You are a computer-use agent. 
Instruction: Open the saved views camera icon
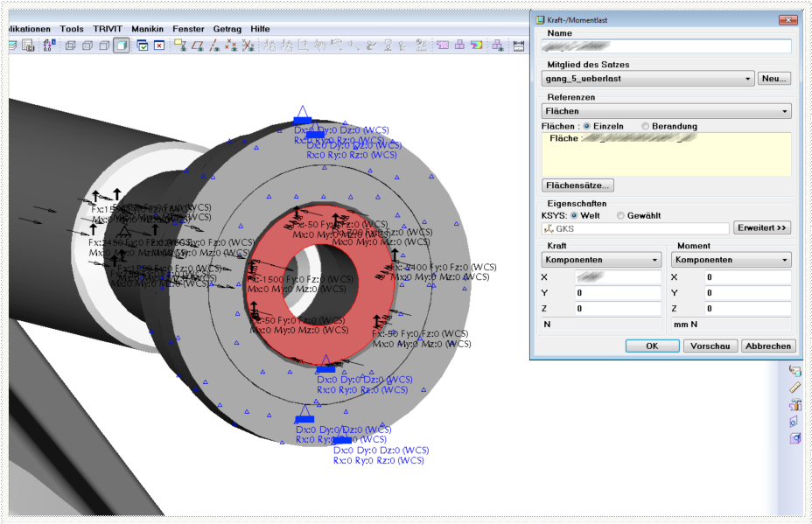point(29,45)
